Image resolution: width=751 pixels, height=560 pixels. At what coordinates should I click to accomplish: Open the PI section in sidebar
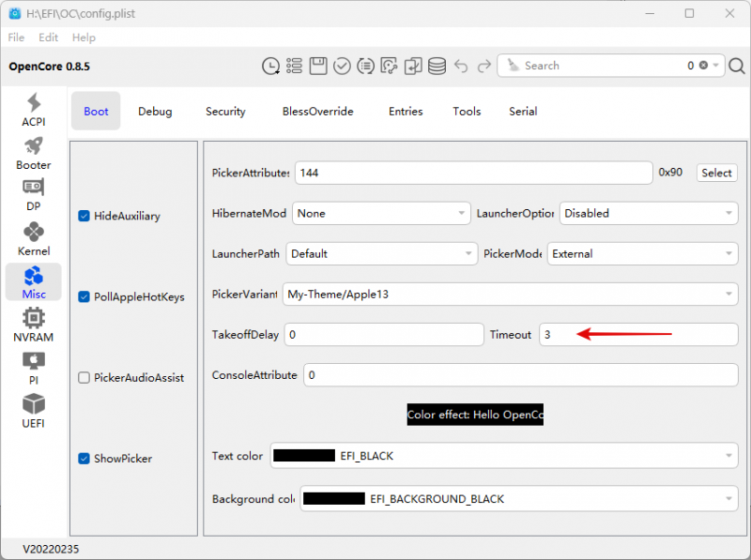tap(34, 369)
